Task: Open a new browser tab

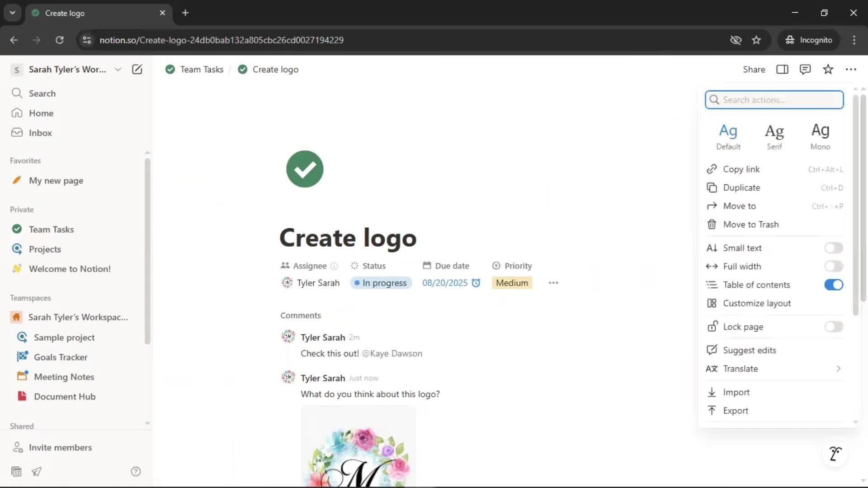Action: click(x=185, y=13)
